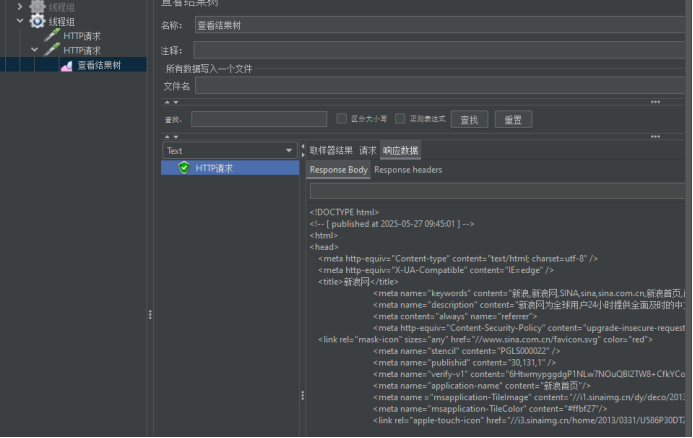
Task: Click the meta name="publishid" line
Action: point(465,362)
